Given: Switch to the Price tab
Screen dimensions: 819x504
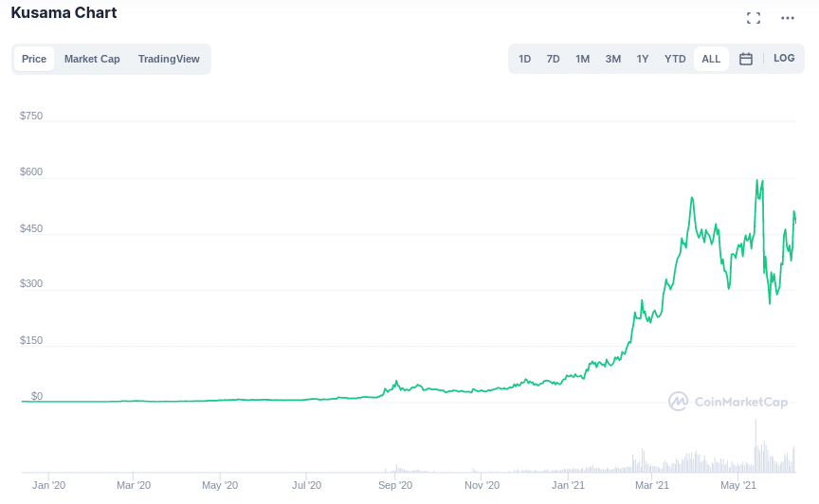Looking at the screenshot, I should point(34,59).
